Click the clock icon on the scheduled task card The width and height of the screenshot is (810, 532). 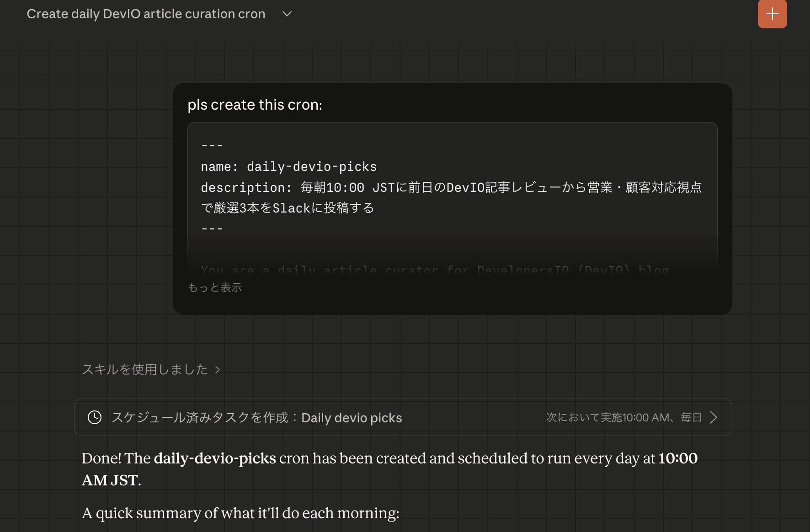(95, 417)
